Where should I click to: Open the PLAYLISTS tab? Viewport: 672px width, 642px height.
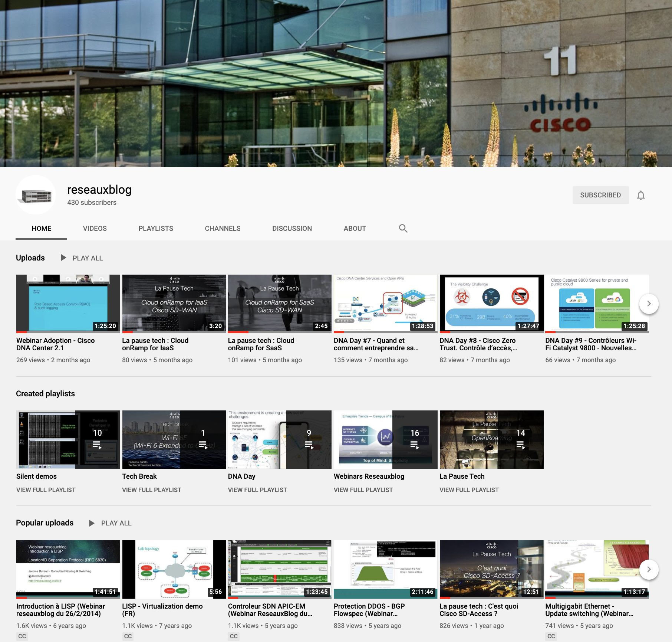click(x=156, y=228)
